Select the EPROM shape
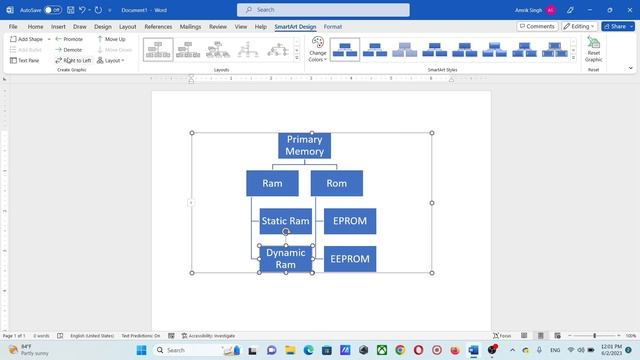Image resolution: width=640 pixels, height=360 pixels. pyautogui.click(x=350, y=221)
